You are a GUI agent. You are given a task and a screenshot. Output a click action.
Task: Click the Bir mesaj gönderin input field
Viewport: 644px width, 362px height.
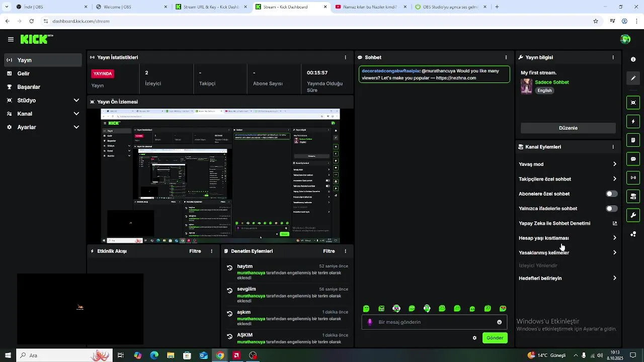point(435,322)
